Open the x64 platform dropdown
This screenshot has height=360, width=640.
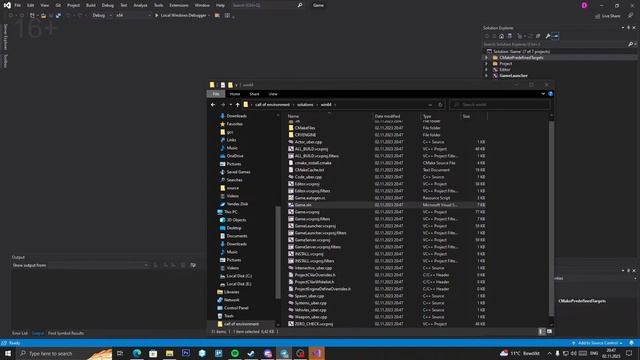pos(133,16)
